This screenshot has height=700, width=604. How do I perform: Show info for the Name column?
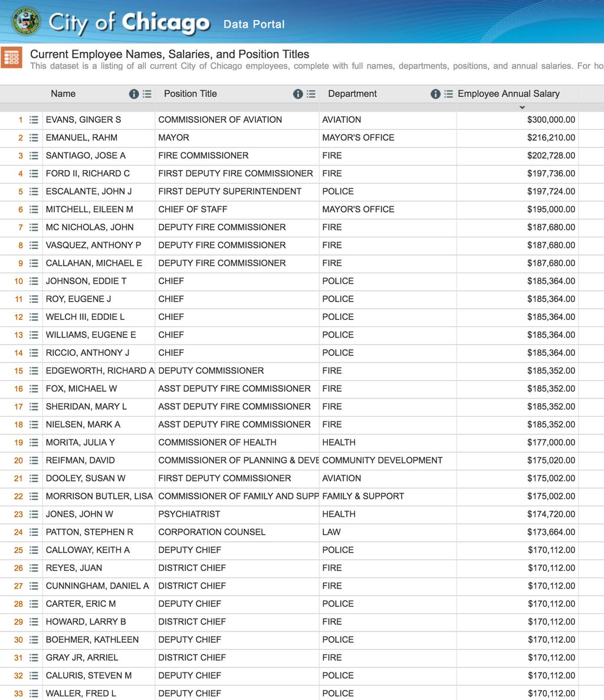coord(134,94)
